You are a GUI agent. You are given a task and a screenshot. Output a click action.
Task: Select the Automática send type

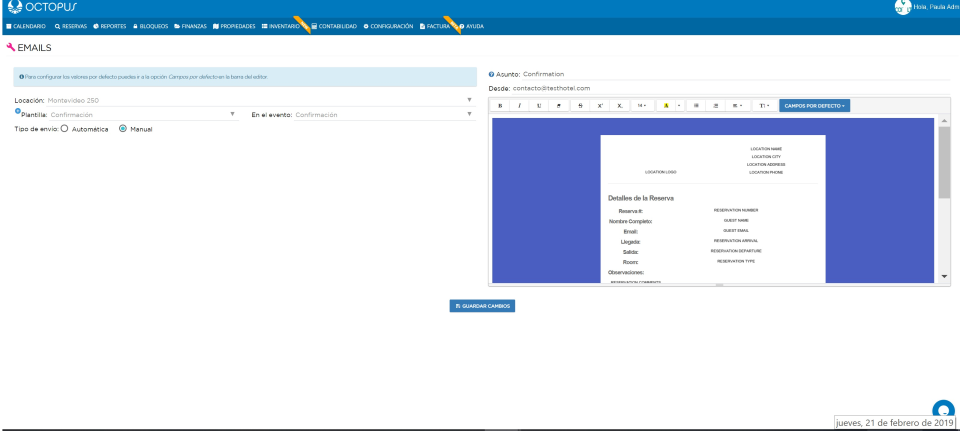65,129
